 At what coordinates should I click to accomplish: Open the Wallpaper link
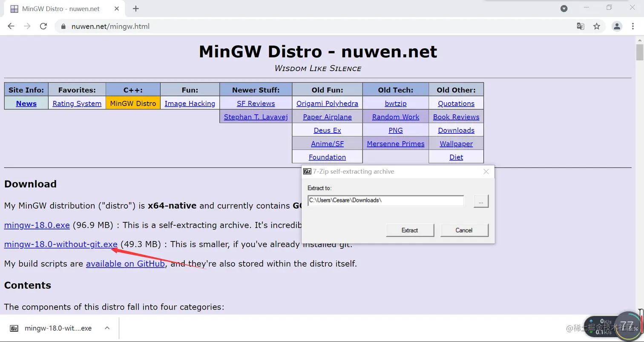[x=456, y=144]
